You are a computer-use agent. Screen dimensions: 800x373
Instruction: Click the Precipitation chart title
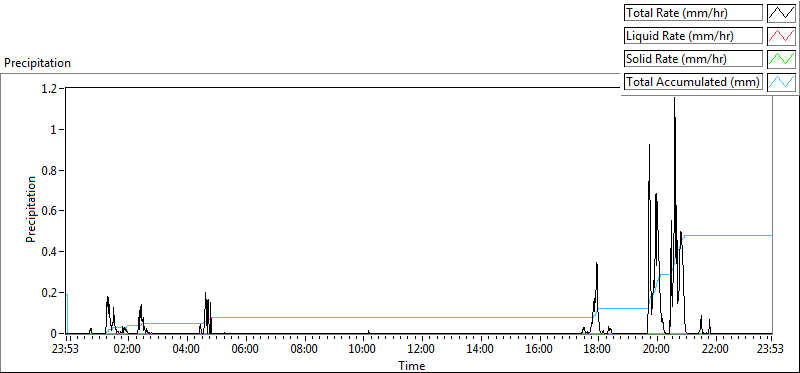[x=37, y=63]
